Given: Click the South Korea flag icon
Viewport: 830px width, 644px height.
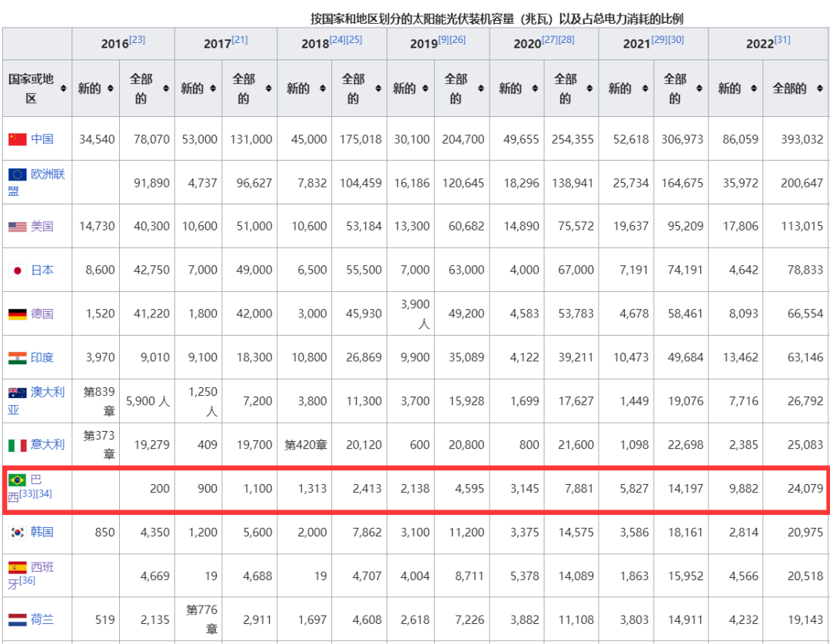Looking at the screenshot, I should 17,533.
